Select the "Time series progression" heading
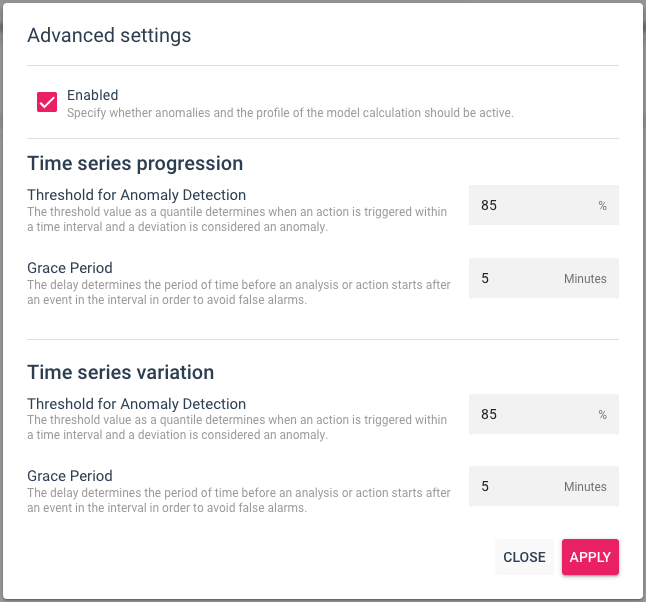 pos(135,163)
